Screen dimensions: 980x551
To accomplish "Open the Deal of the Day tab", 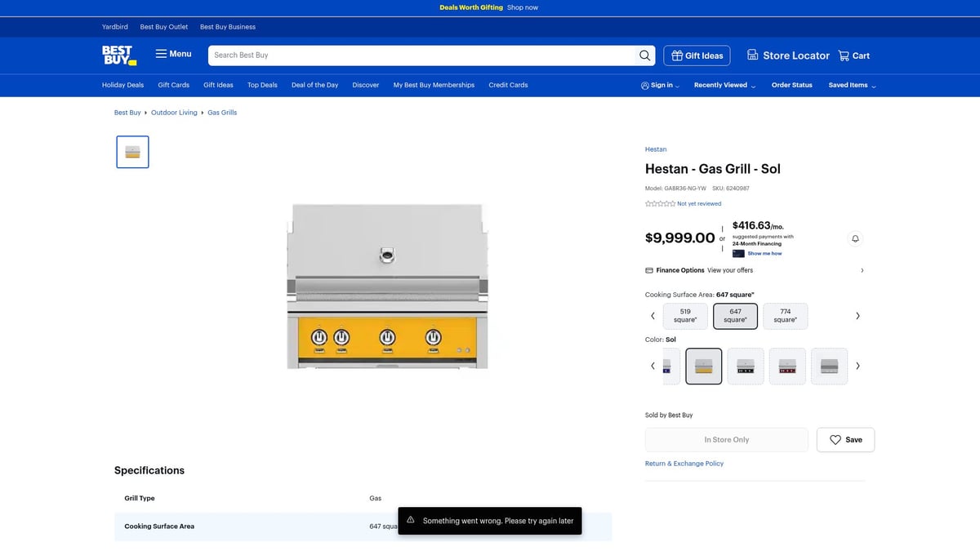I will point(314,85).
